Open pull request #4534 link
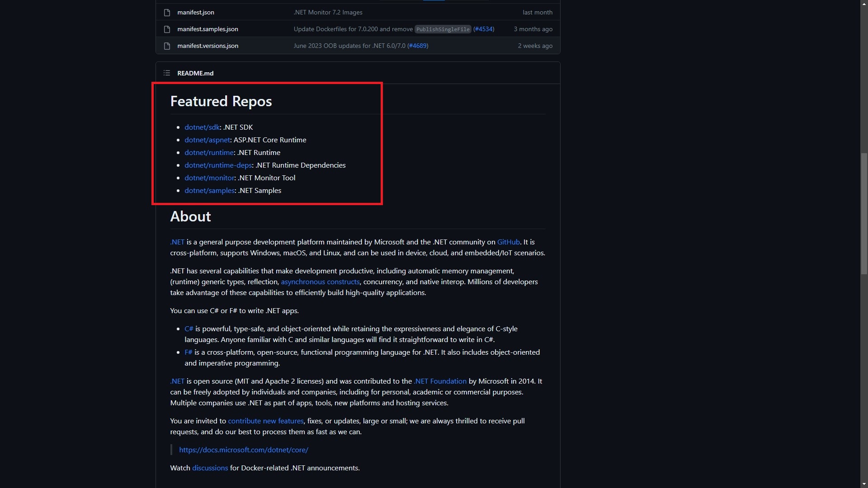The height and width of the screenshot is (488, 868). click(x=484, y=29)
